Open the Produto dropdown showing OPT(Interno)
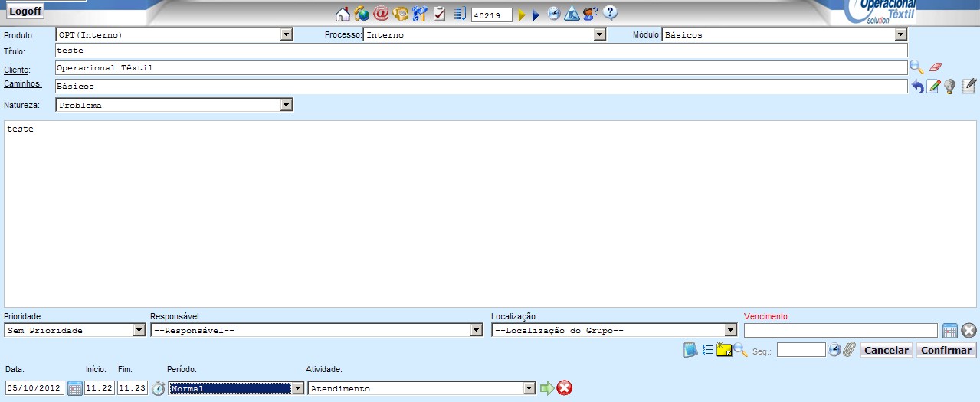The image size is (980, 402). point(174,34)
